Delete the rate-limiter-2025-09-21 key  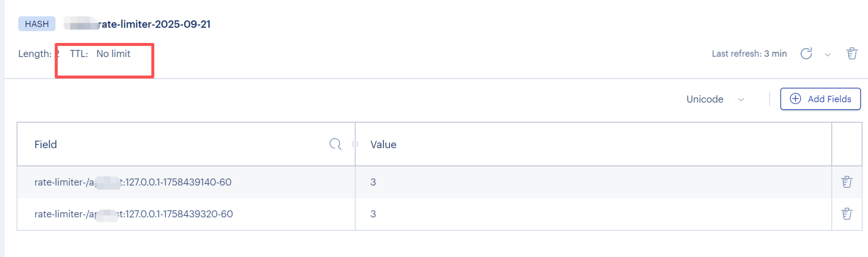tap(852, 54)
